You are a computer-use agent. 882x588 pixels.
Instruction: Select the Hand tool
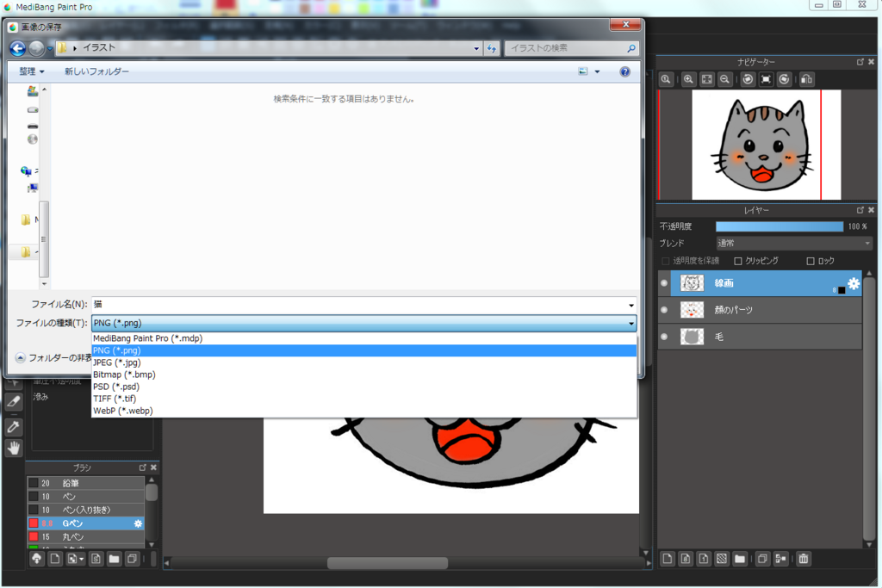[x=14, y=448]
